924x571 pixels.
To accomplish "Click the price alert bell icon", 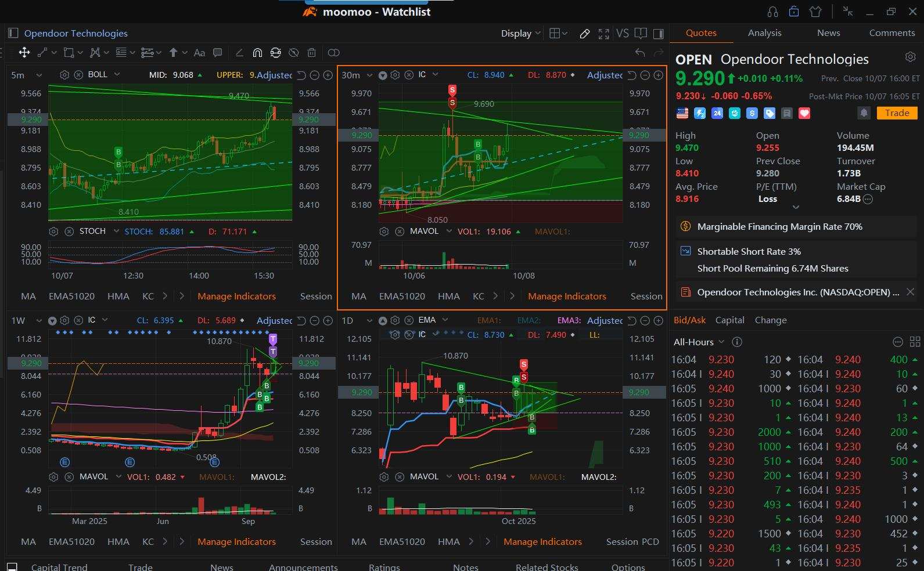I will pos(864,113).
